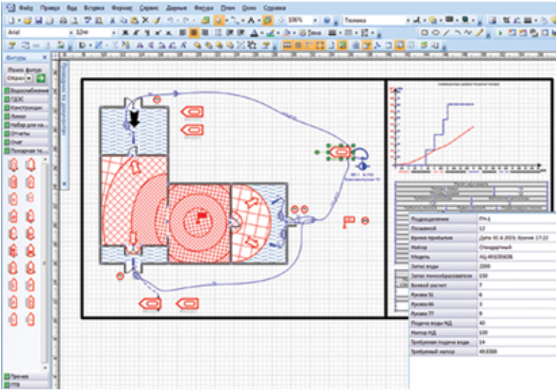Viewport: 557px width, 392px height.
Task: Open the font size dropdown
Action: point(114,33)
